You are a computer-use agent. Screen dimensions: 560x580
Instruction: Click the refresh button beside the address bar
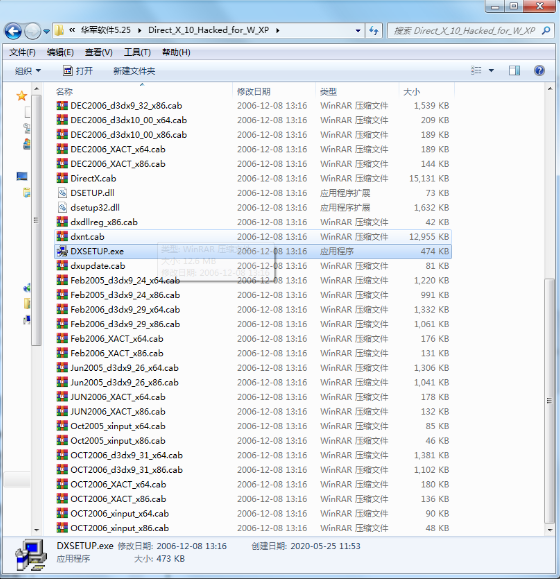tap(374, 31)
